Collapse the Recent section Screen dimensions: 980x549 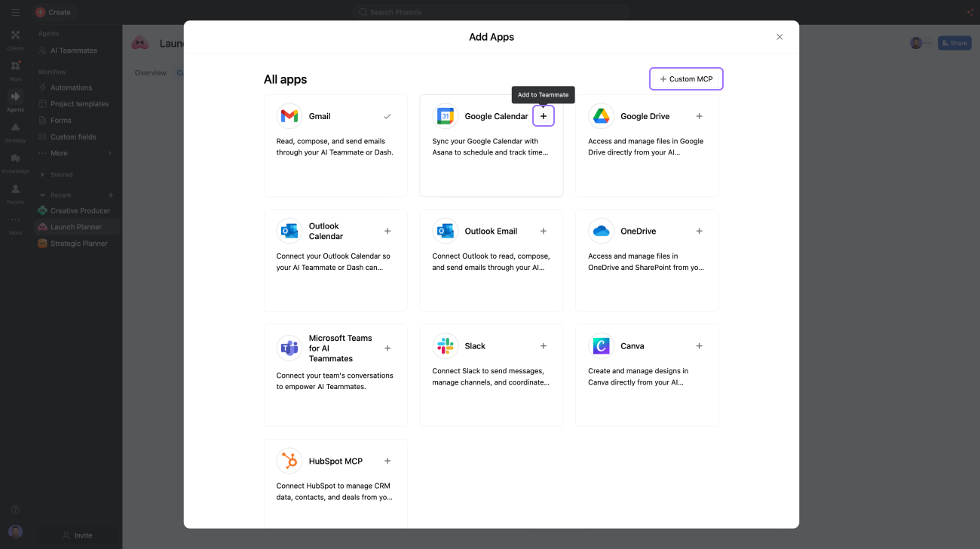pos(43,195)
